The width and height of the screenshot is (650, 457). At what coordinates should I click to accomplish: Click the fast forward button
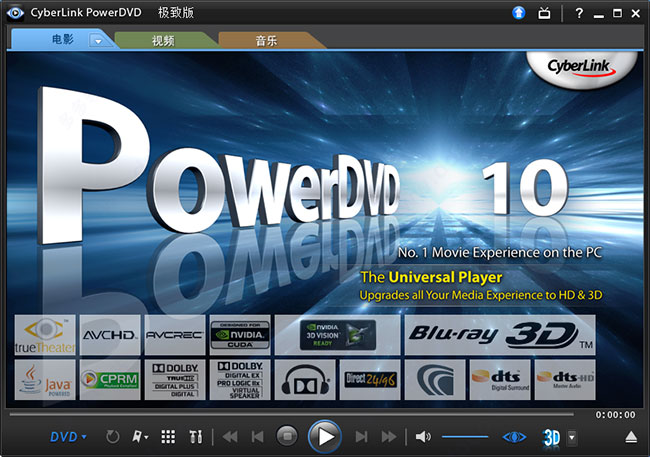coord(389,437)
